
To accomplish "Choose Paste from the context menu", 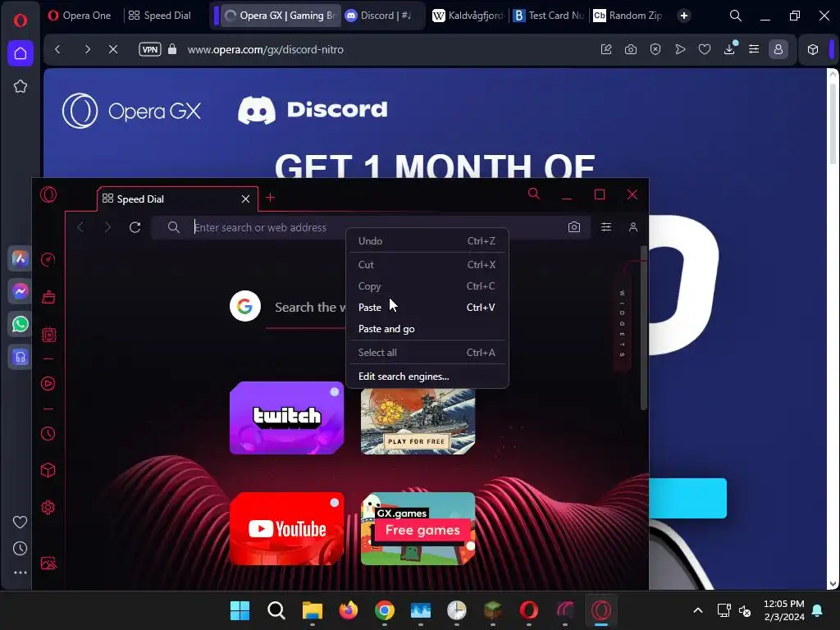I will point(427,308).
